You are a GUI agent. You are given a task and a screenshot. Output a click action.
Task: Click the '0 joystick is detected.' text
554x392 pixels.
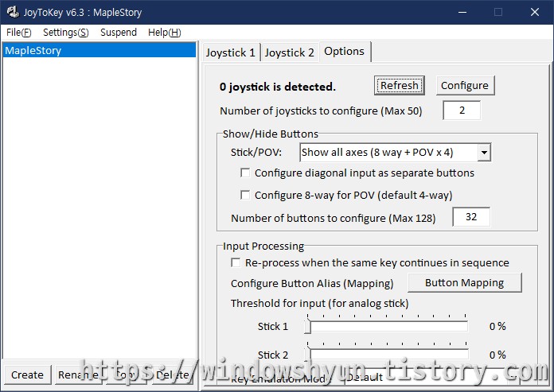point(277,87)
